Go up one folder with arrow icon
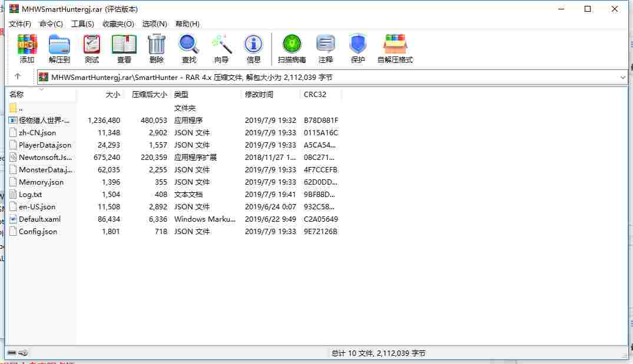633x364 pixels. coord(17,76)
